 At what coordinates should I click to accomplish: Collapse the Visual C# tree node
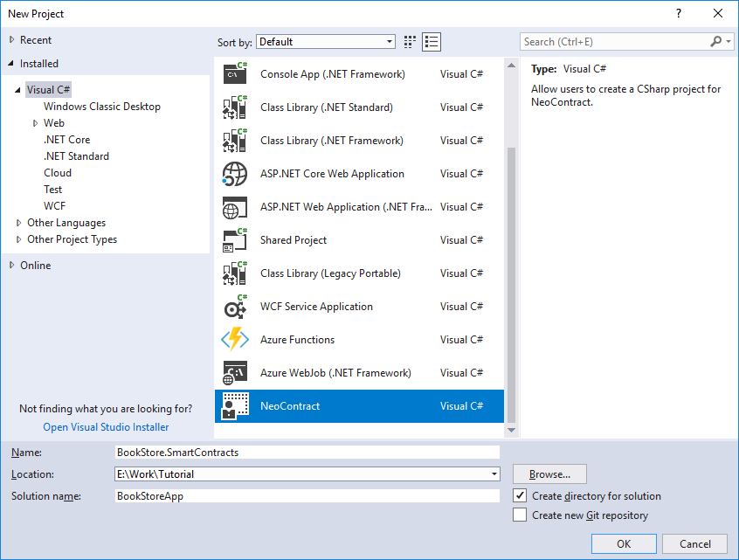[x=18, y=90]
